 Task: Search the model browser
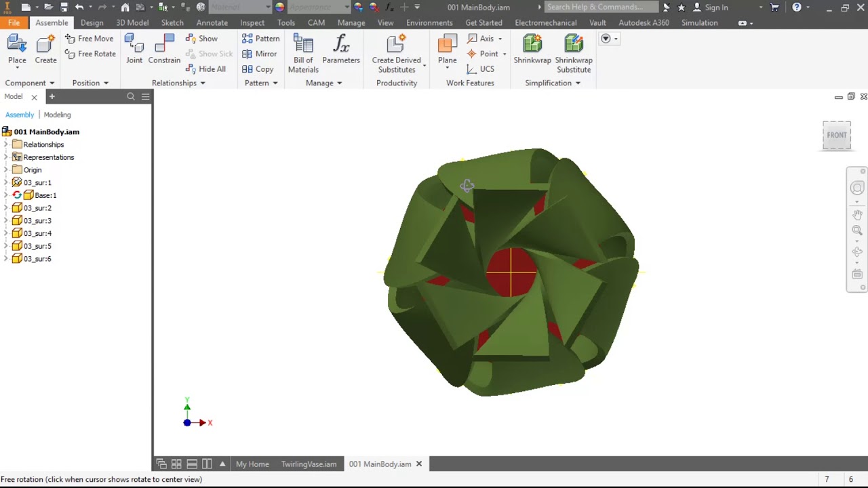[x=131, y=97]
